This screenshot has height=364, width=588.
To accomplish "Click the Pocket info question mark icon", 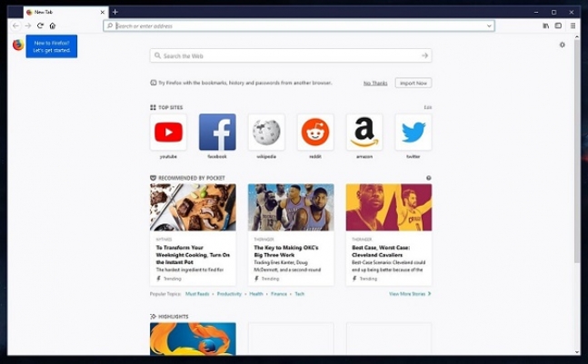I will point(429,178).
